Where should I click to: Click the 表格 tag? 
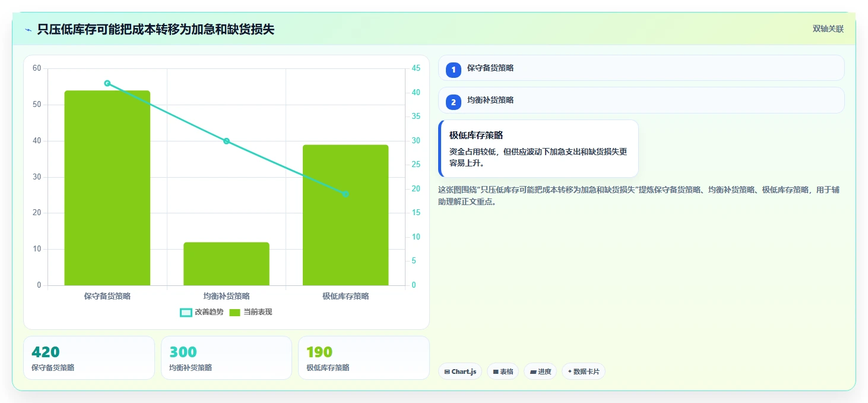503,371
